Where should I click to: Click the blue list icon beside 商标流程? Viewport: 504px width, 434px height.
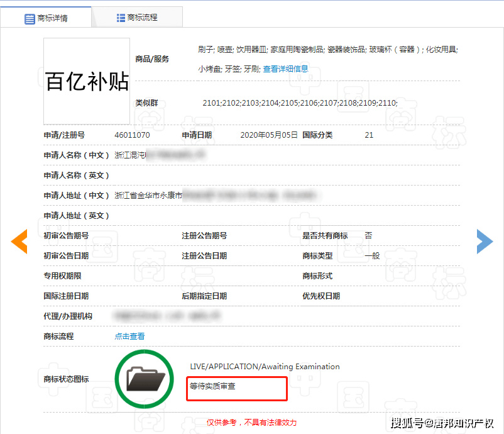point(121,18)
